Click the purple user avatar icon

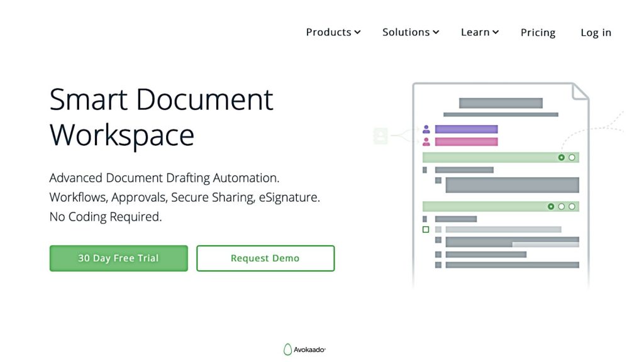(426, 129)
